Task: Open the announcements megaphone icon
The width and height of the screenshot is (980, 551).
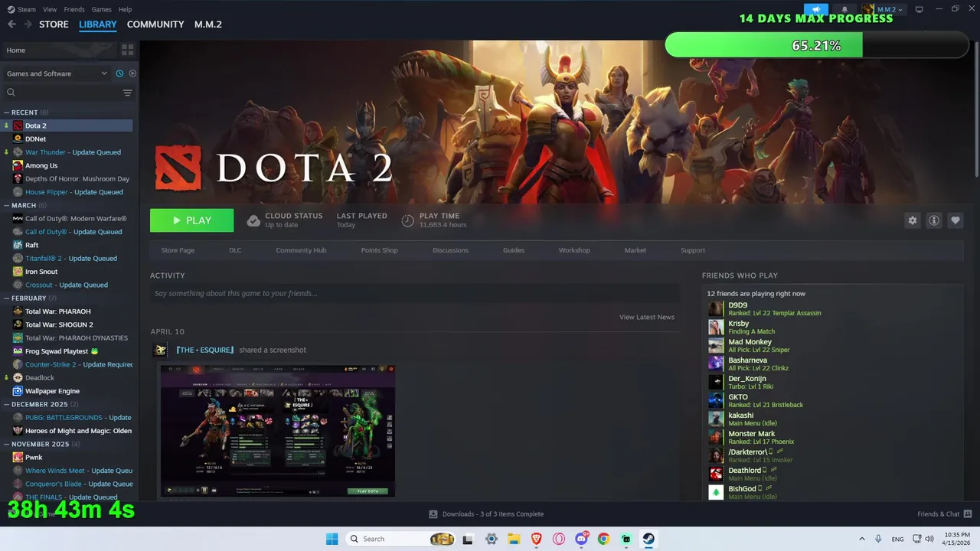Action: (x=817, y=9)
